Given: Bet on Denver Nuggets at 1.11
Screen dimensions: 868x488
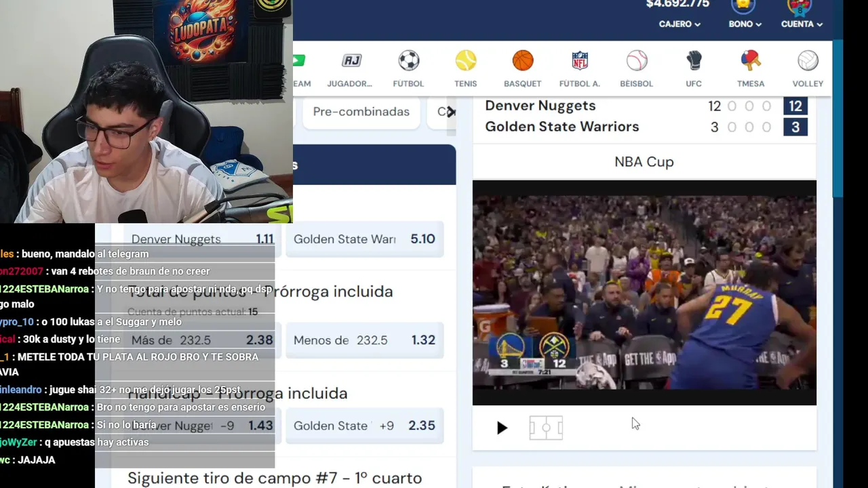Looking at the screenshot, I should (201, 239).
